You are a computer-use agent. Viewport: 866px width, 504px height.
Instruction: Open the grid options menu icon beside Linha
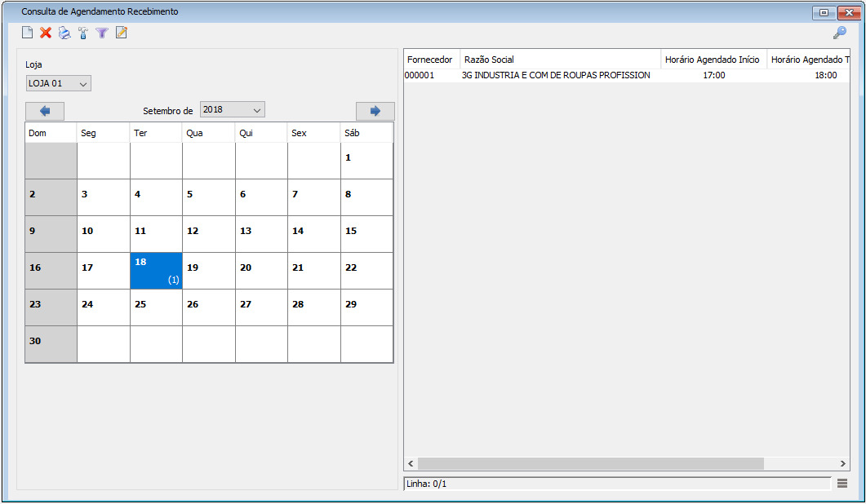tap(842, 484)
